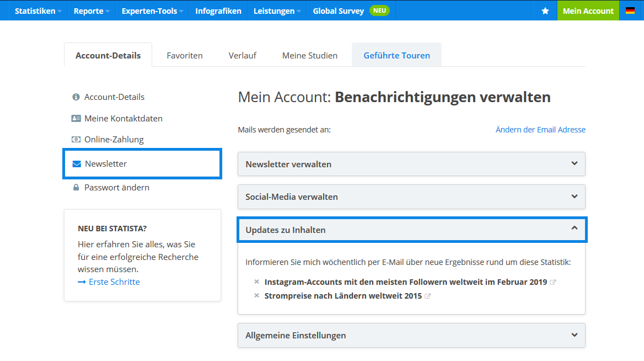Open the Statistiken dropdown menu

38,10
